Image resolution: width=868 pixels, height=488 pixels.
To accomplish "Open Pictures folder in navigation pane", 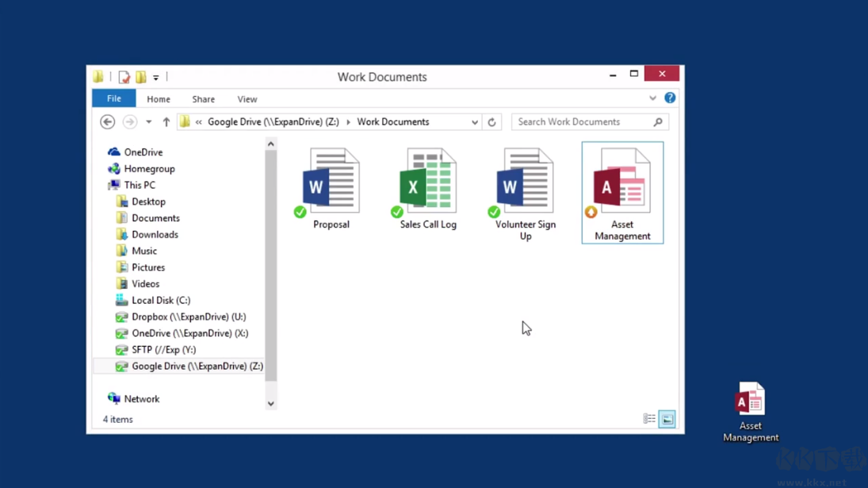I will [x=140, y=267].
